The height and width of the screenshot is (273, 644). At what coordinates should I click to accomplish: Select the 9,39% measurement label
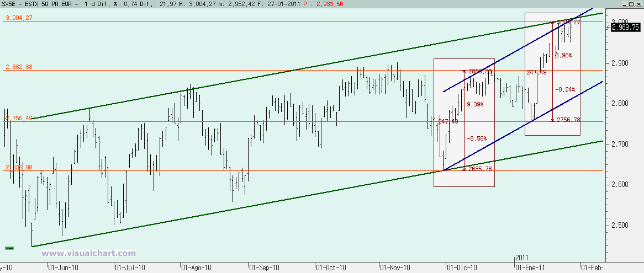point(475,104)
